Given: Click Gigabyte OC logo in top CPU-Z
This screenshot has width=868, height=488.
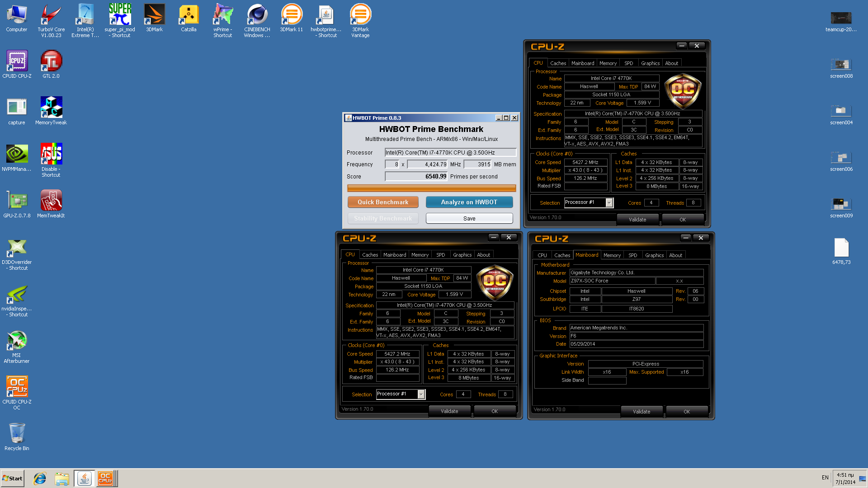Looking at the screenshot, I should point(683,91).
